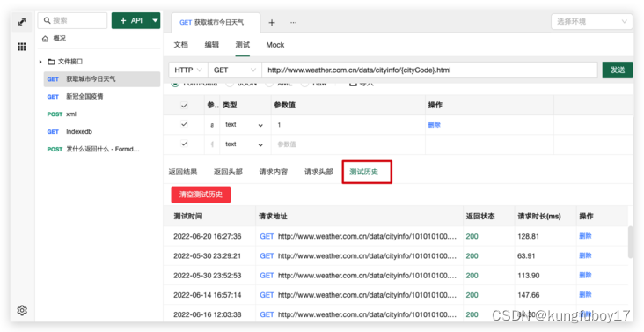Click 删除 in parameter row valued 1

tap(434, 125)
